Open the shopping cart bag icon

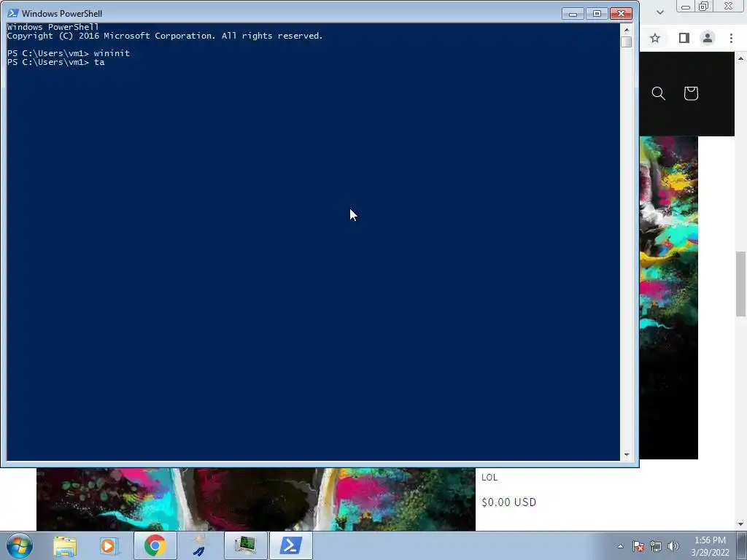(691, 93)
